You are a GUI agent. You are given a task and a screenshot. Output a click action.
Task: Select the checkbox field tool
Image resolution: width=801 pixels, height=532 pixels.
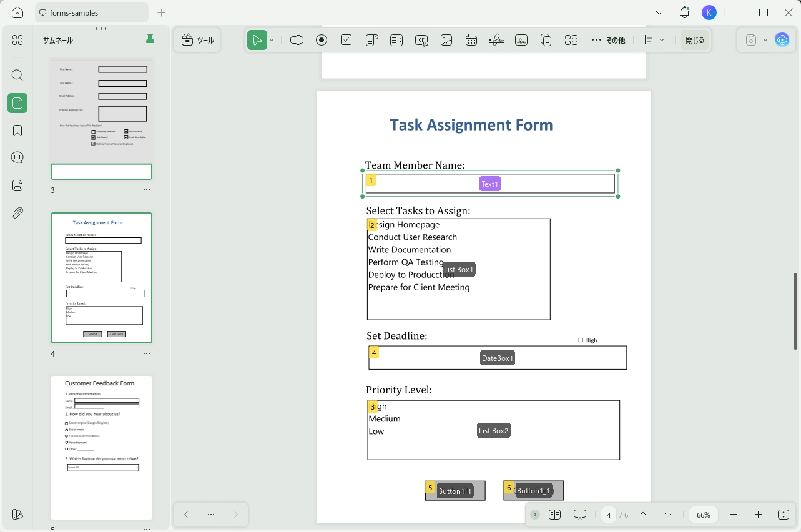click(x=346, y=40)
